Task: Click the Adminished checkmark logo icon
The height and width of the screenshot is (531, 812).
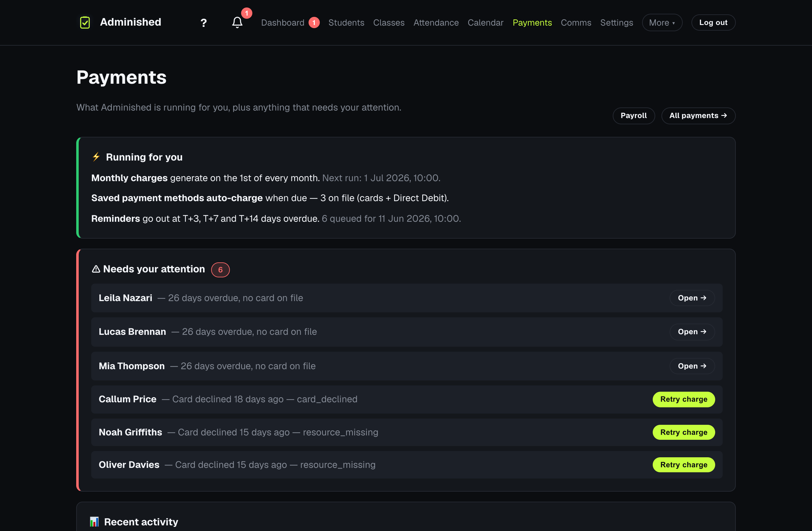Action: [x=85, y=22]
